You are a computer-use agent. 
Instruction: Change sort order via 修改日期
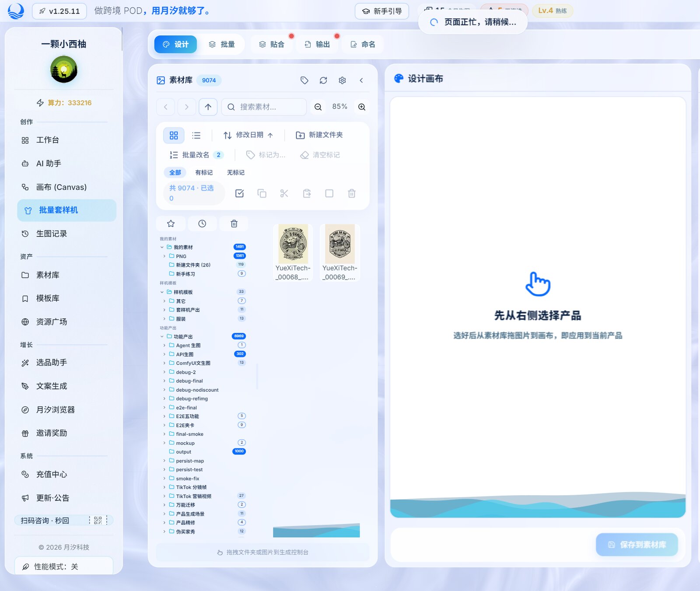(x=248, y=135)
